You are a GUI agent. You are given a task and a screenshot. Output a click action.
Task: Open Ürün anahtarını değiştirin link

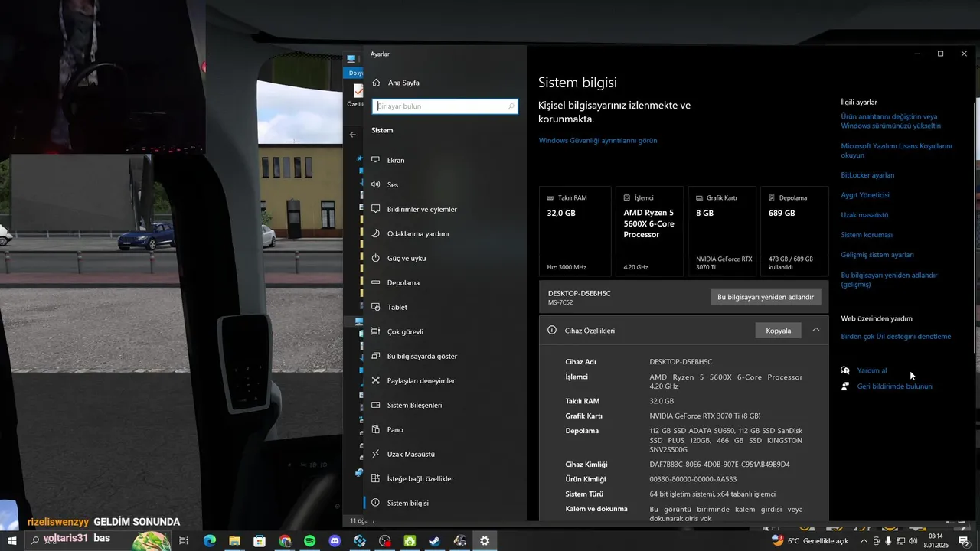pos(890,121)
